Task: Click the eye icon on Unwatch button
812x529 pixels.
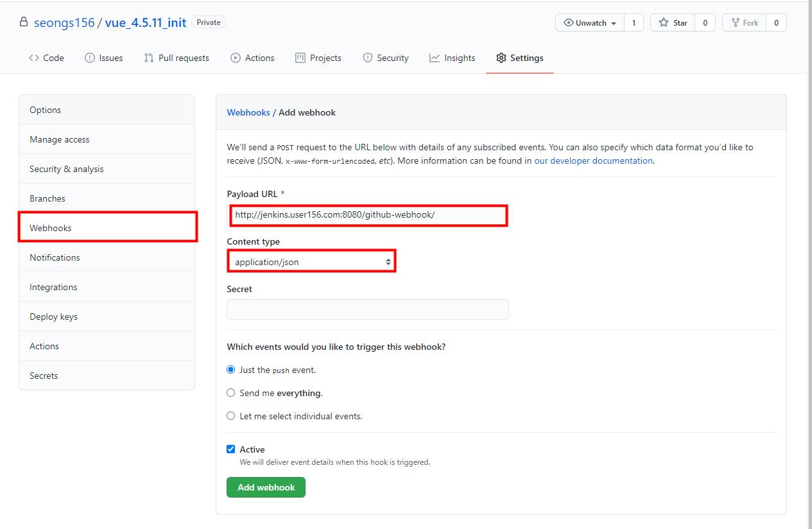Action: click(568, 22)
